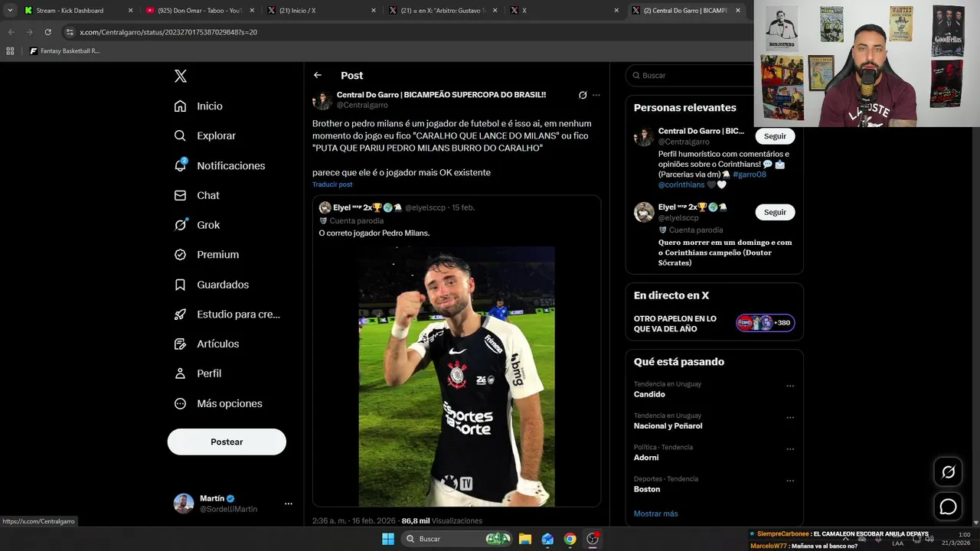Screen dimensions: 980x551
Task: Open options for Adorni trend
Action: (x=790, y=449)
